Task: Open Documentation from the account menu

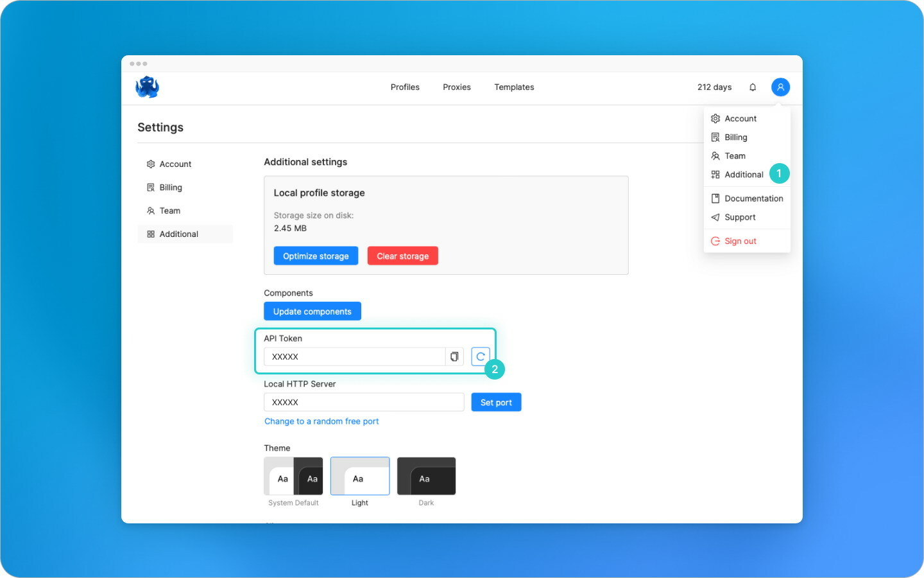Action: coord(754,198)
